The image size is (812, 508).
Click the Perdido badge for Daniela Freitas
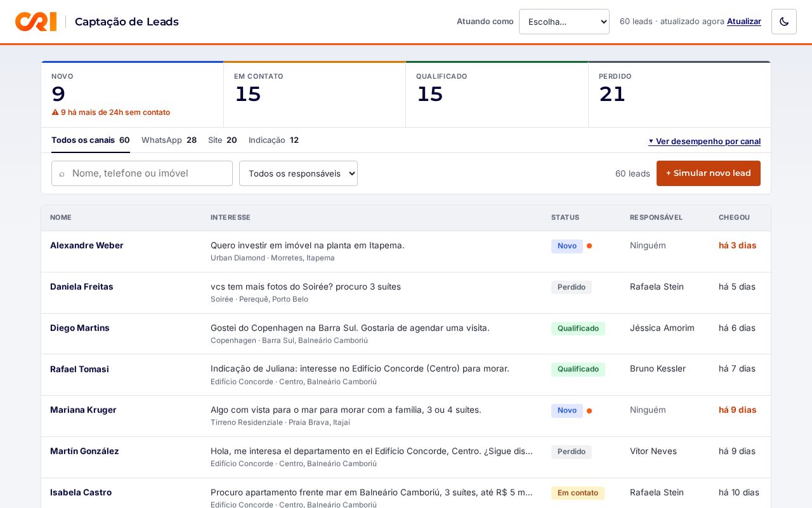pyautogui.click(x=572, y=288)
